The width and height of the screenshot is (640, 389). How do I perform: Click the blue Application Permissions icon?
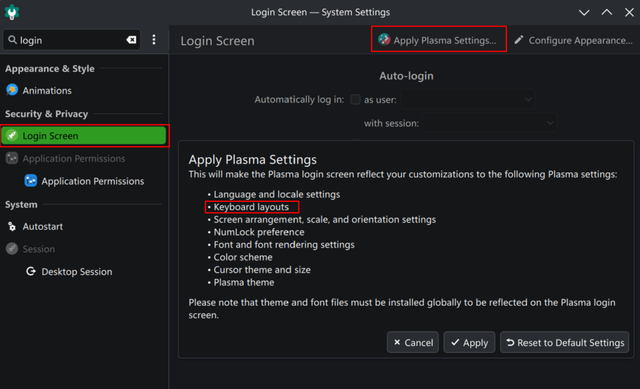(31, 180)
